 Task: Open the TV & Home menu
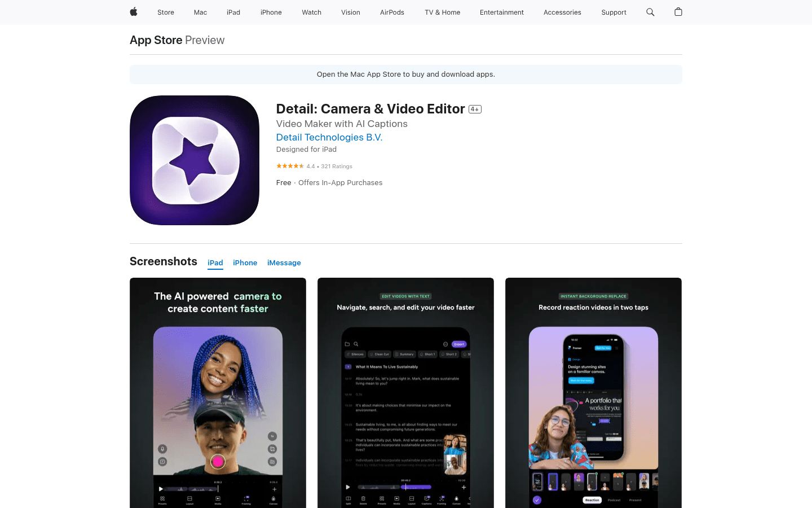point(443,12)
